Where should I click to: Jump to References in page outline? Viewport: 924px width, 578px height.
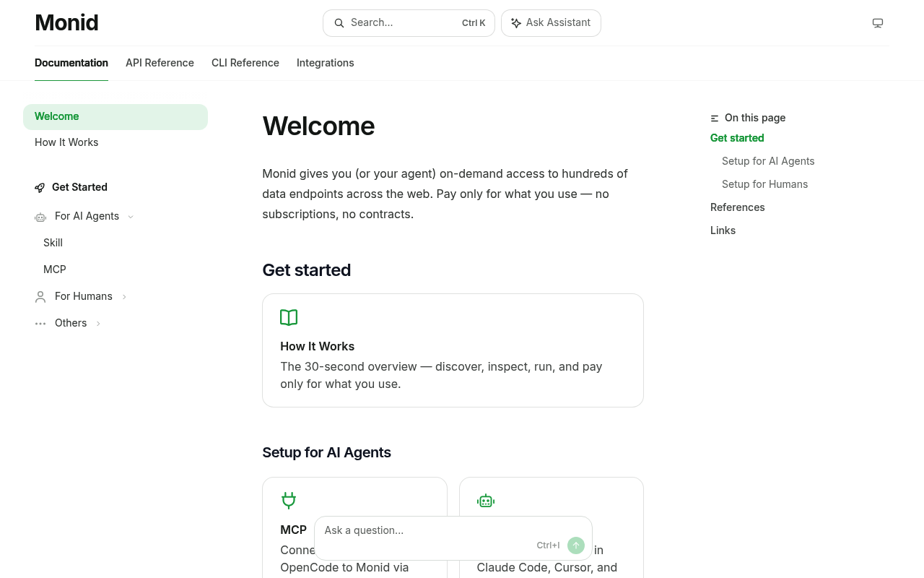click(738, 207)
